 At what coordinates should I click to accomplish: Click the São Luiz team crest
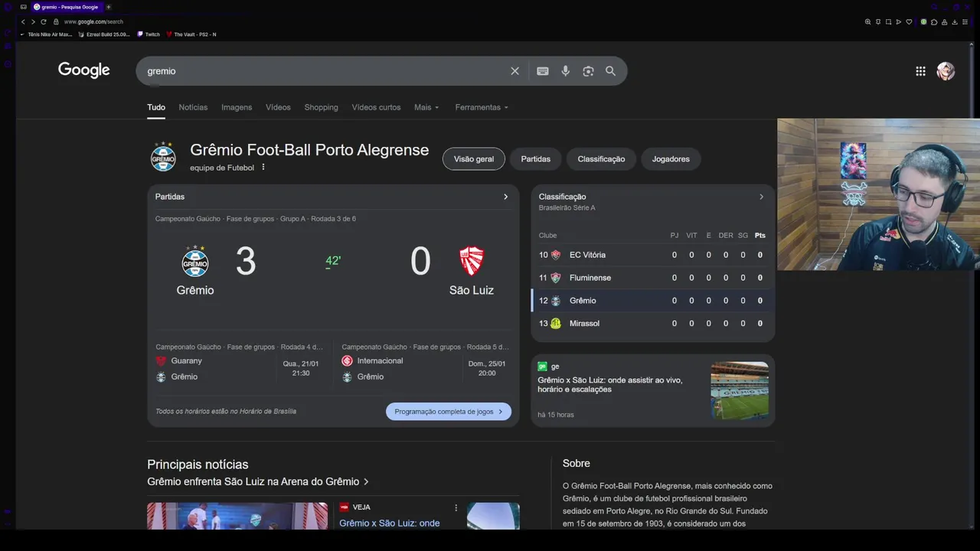click(472, 261)
